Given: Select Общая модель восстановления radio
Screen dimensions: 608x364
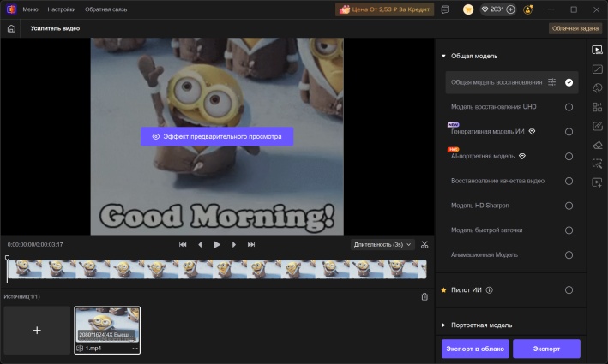Looking at the screenshot, I should (569, 82).
